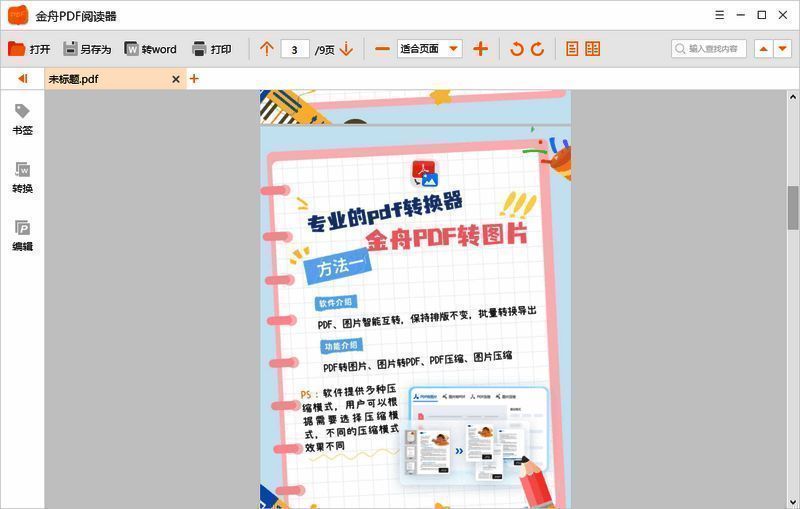Screen dimensions: 800x509
Task: Click the 金舟PDF转图片 title text
Action: pos(446,237)
